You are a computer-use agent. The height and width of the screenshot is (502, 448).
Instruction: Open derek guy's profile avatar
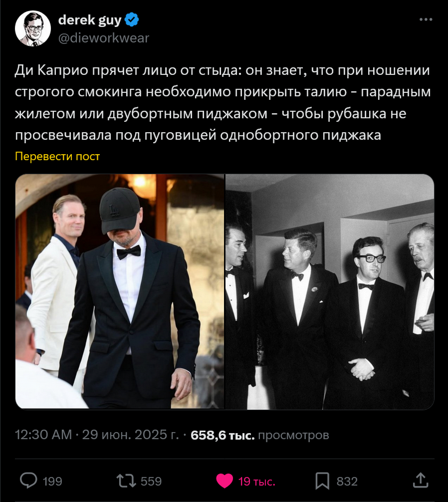33,28
